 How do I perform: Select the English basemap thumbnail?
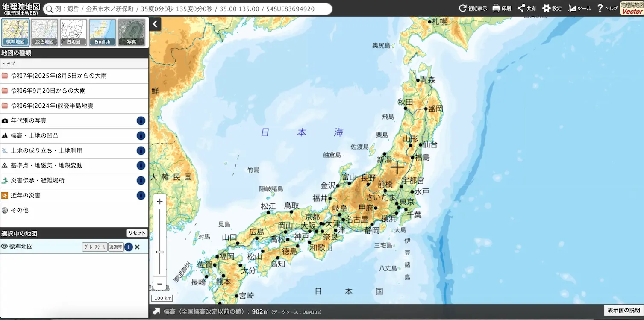[103, 32]
